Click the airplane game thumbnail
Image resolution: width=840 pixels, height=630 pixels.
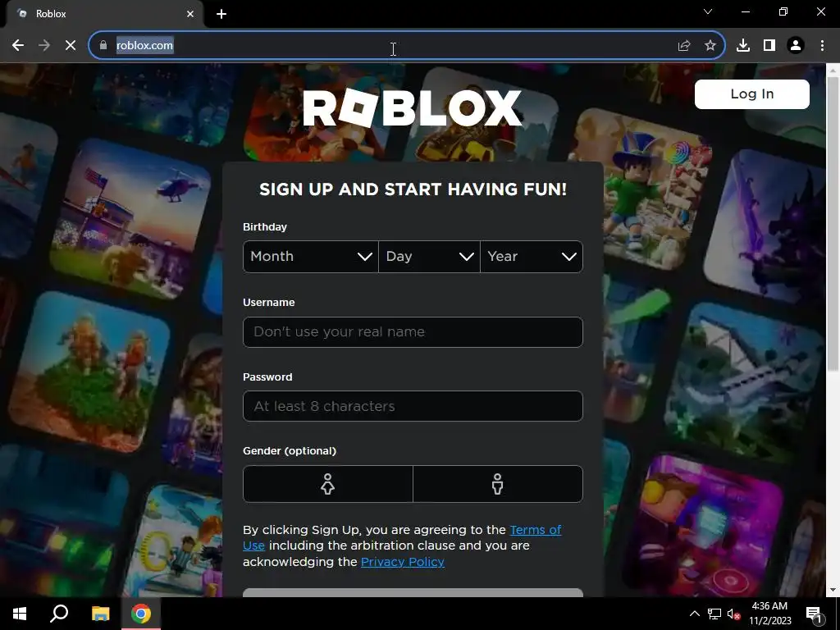tap(745, 382)
